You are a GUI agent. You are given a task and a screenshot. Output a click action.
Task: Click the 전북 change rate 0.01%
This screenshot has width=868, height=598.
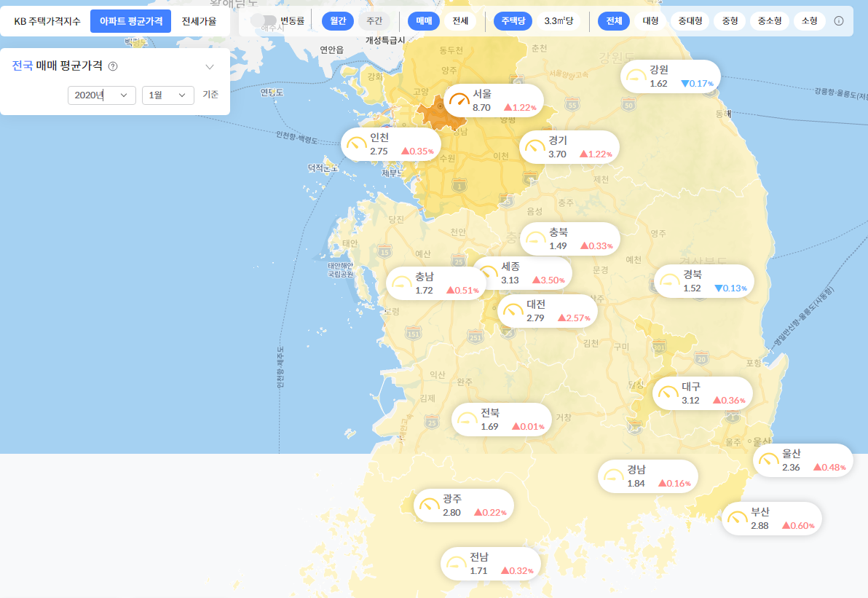(528, 426)
